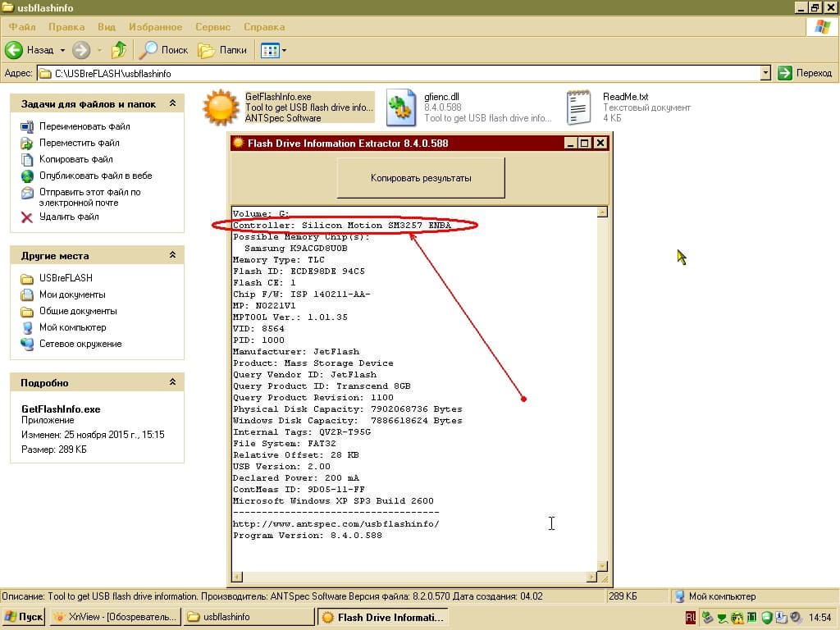The width and height of the screenshot is (840, 630).
Task: Switch to XnView taskbar button
Action: coord(115,617)
